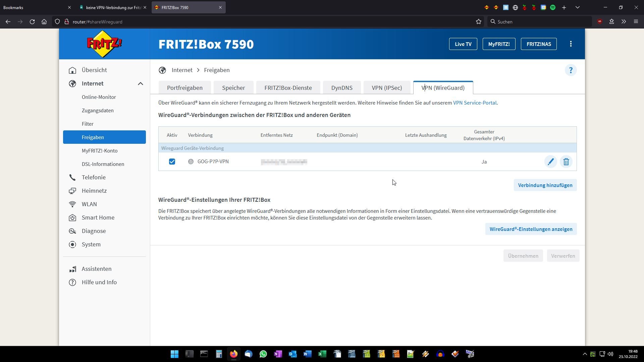Uncheck Aktiv checkbox for GOG-P7P-VPN
This screenshot has width=644, height=362.
[x=172, y=162]
